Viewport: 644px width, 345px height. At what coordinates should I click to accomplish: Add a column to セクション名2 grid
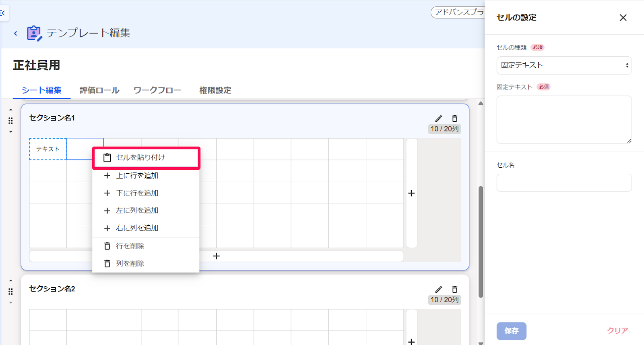tap(411, 341)
